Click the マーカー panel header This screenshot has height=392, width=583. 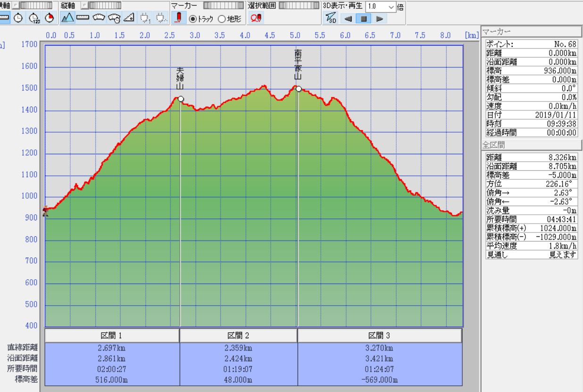click(x=531, y=31)
